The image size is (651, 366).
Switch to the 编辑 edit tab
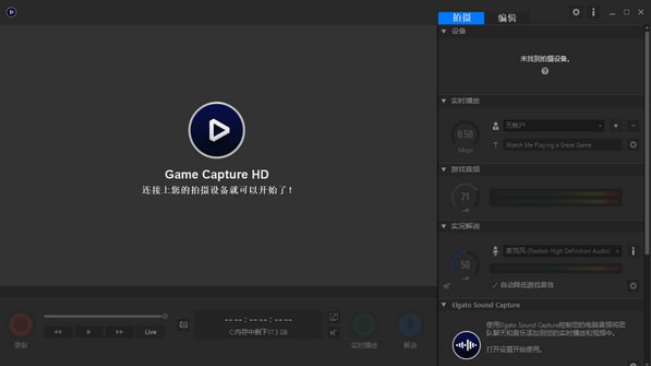(507, 18)
